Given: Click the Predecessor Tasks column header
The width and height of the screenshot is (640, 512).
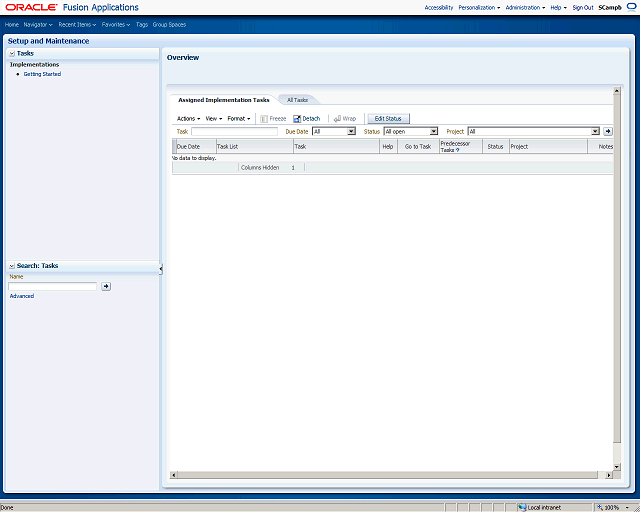Looking at the screenshot, I should [461, 147].
